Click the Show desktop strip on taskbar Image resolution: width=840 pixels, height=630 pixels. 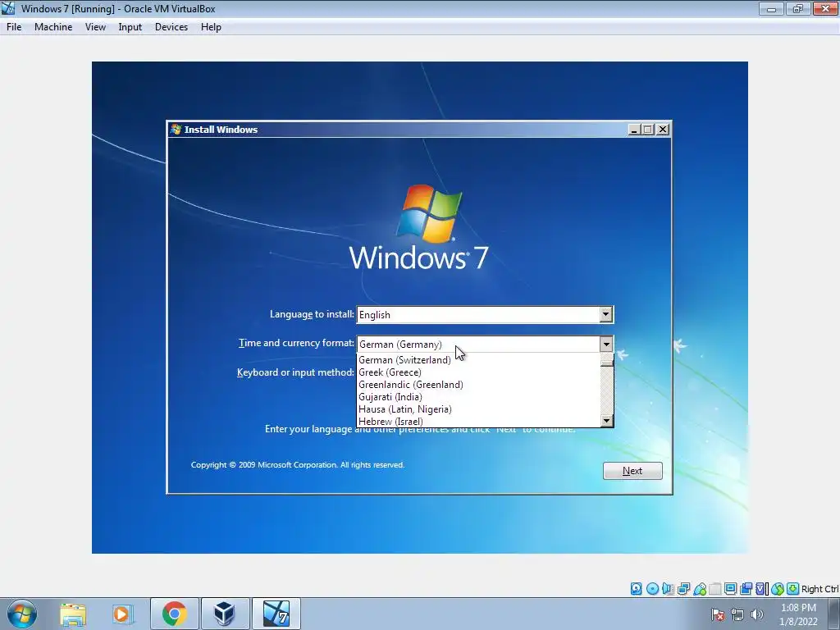[834, 614]
